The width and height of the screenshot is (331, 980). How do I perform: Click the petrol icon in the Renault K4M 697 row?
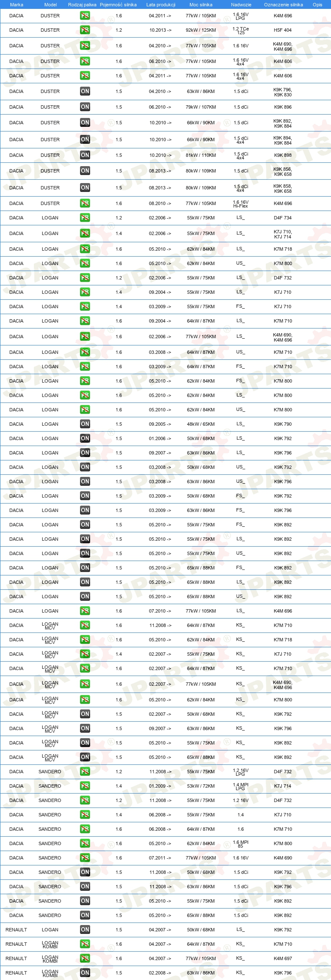click(85, 958)
